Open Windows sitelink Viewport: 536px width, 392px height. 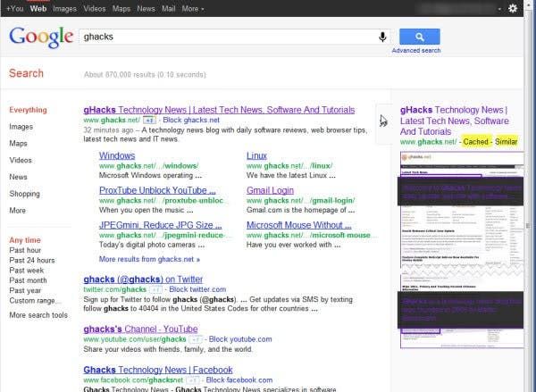pyautogui.click(x=117, y=156)
